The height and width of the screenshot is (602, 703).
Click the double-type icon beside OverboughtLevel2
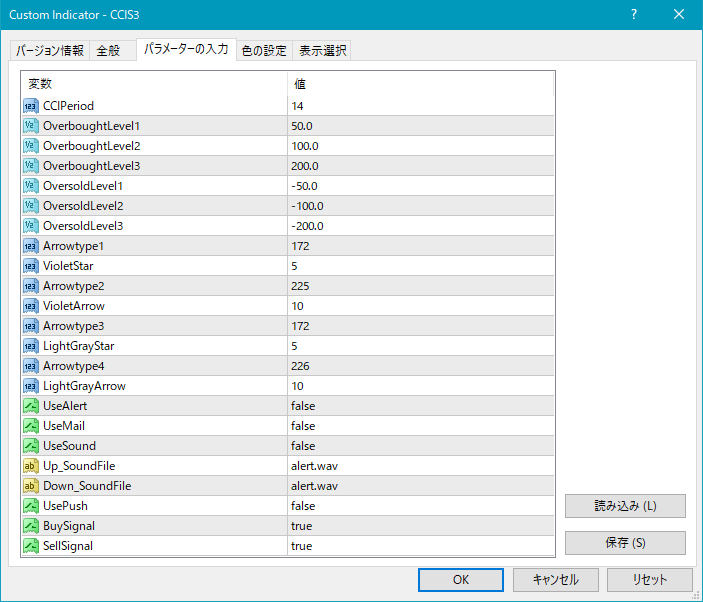tap(30, 146)
